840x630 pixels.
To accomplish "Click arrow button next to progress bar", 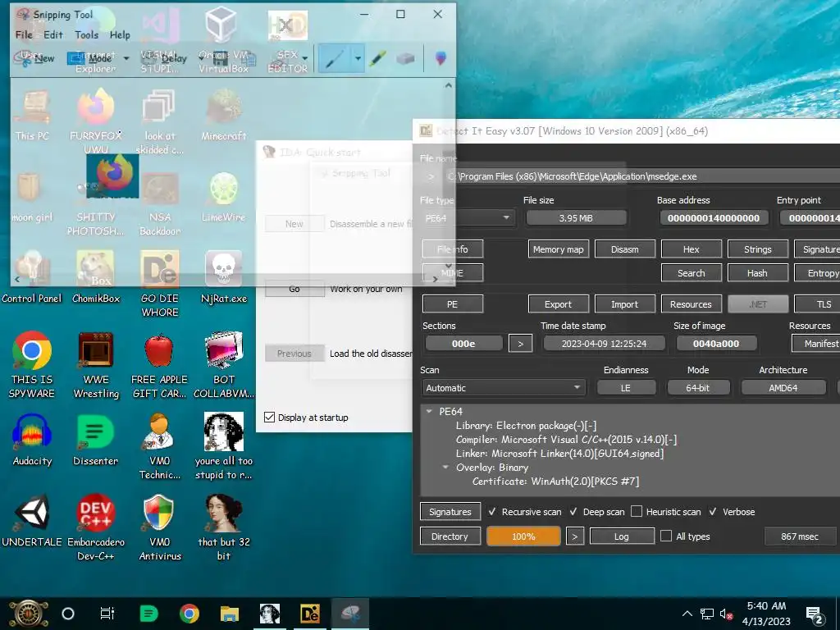I will tap(575, 536).
